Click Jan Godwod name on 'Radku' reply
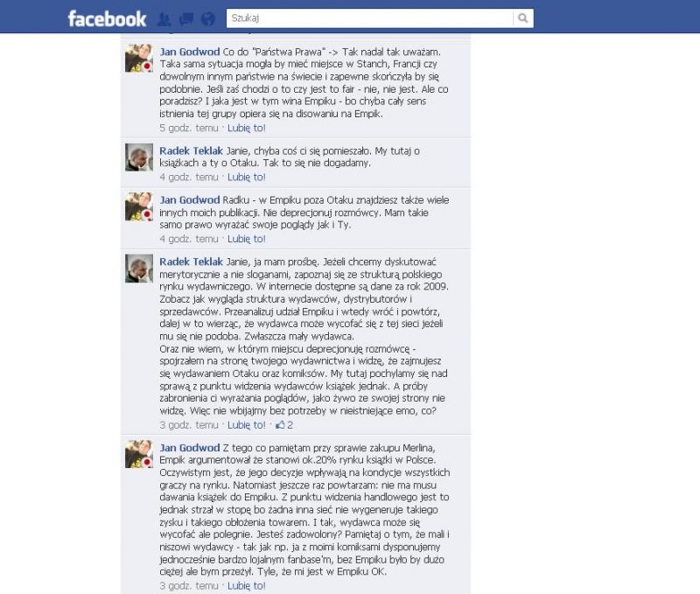This screenshot has height=594, width=700. click(190, 200)
